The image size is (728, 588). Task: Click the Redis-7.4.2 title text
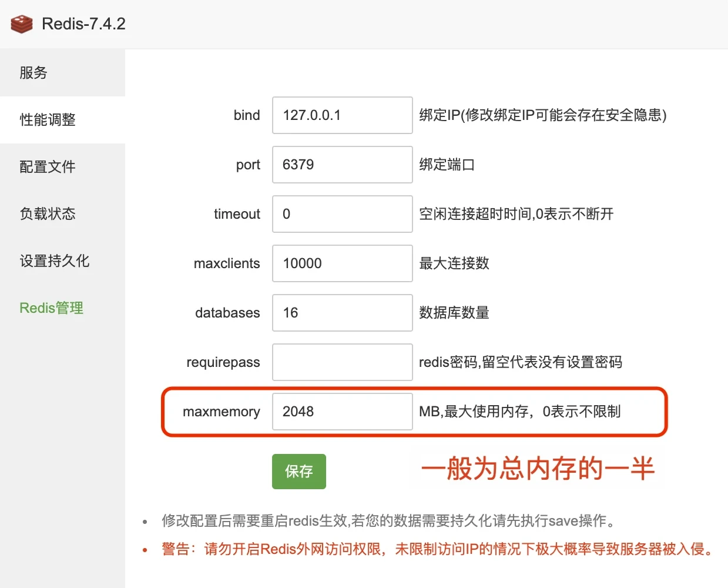pyautogui.click(x=83, y=24)
